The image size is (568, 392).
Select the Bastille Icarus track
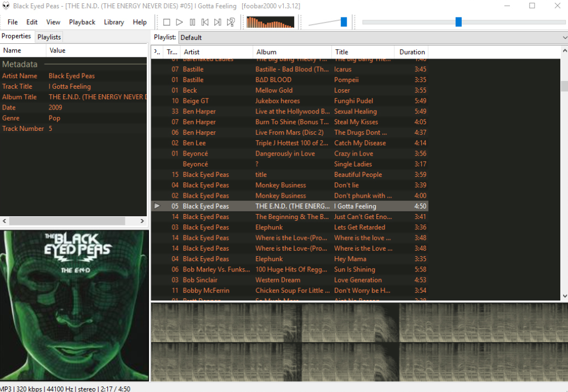click(289, 69)
